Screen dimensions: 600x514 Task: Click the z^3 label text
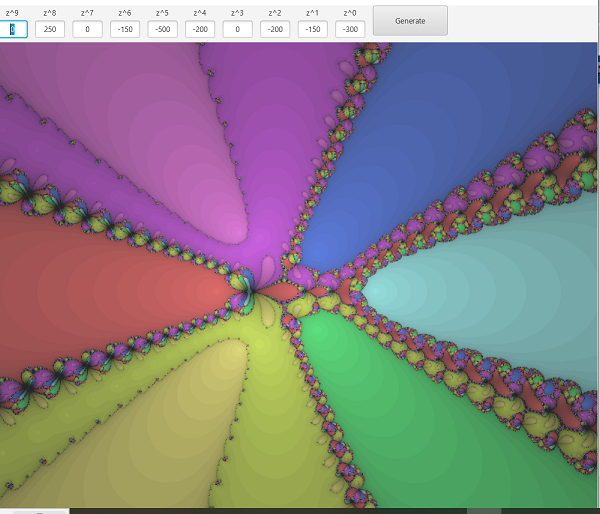[237, 13]
